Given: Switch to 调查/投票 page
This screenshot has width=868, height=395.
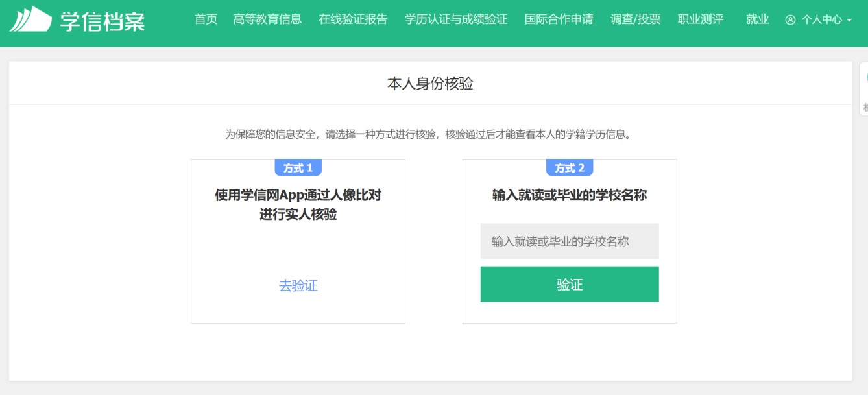Looking at the screenshot, I should click(635, 19).
